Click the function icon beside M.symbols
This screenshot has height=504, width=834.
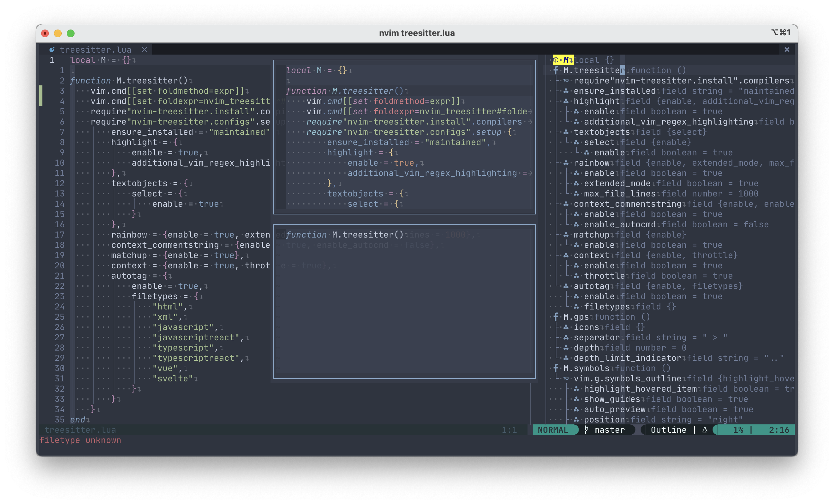555,368
